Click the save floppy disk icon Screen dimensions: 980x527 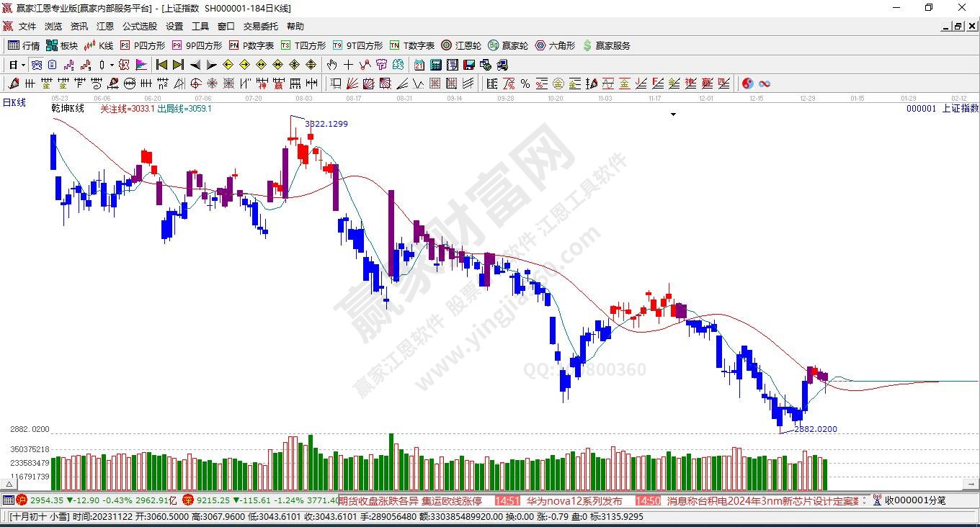pos(469,65)
